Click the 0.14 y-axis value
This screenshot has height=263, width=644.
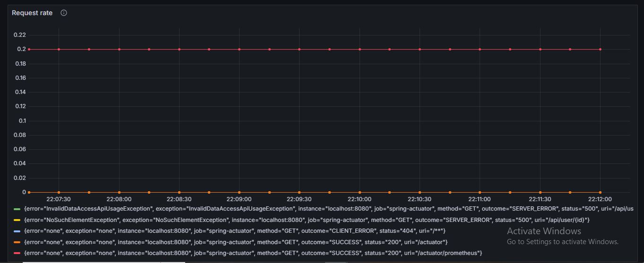tap(20, 92)
